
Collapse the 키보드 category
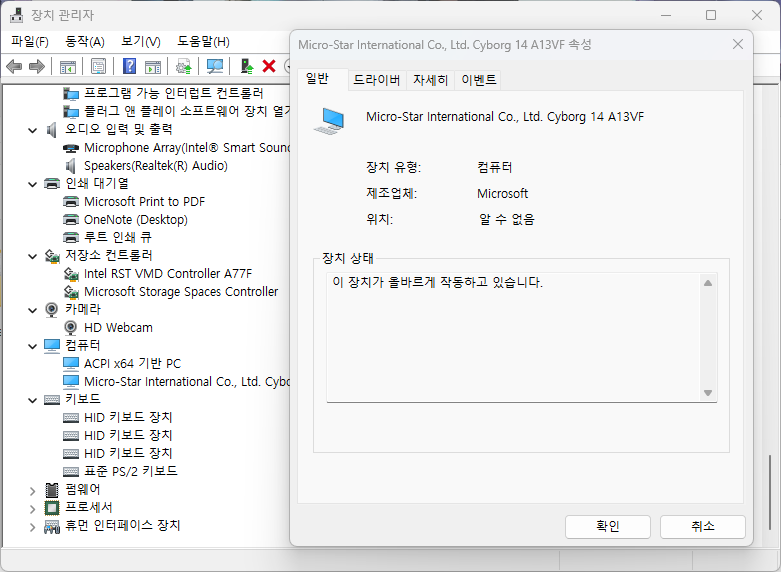click(33, 400)
